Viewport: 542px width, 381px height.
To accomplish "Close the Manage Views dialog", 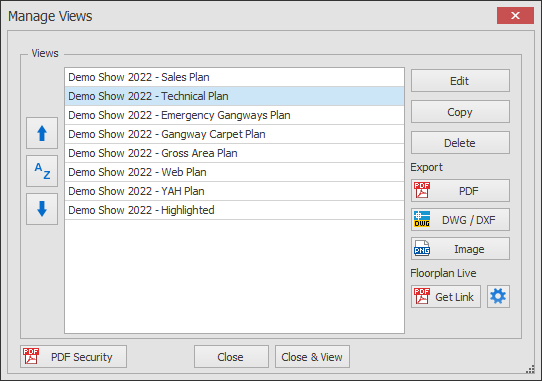I will (515, 16).
